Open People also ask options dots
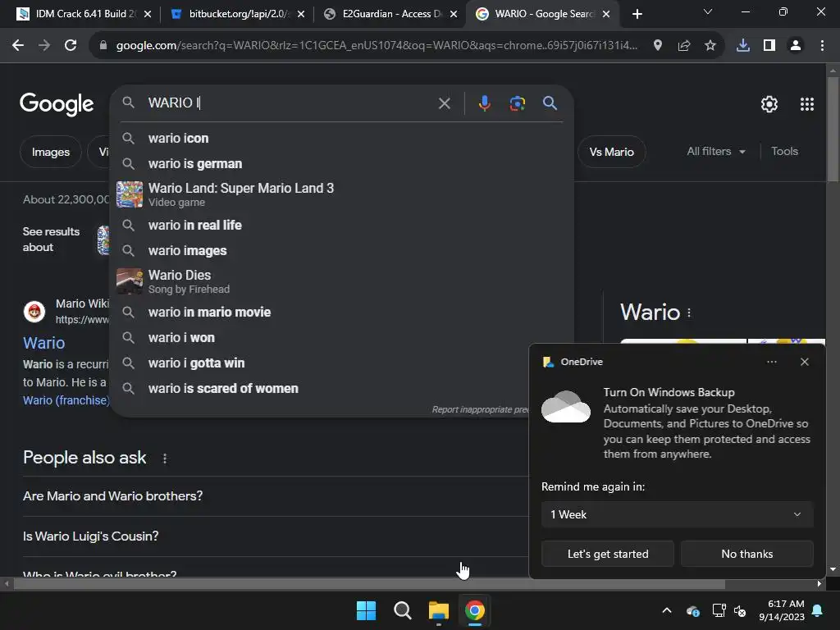The image size is (840, 630). pos(165,459)
